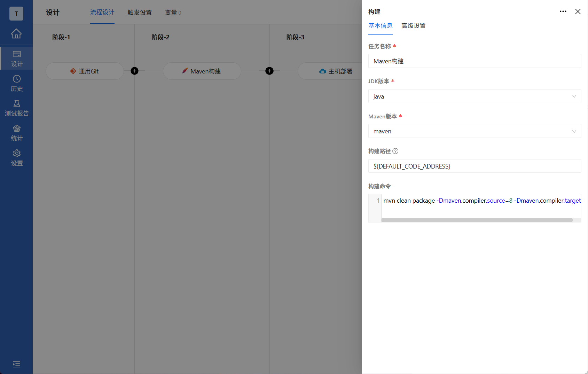588x374 pixels.
Task: Open the 设置 section in sidebar
Action: click(16, 157)
